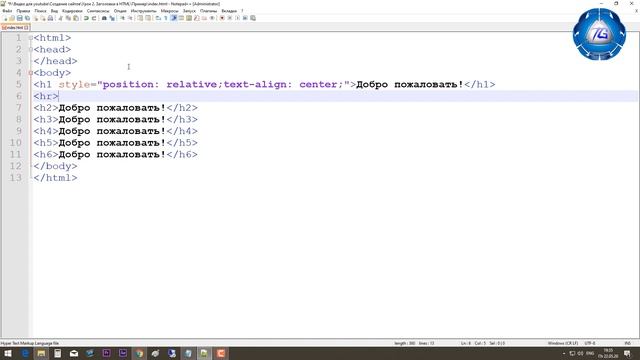This screenshot has width=640, height=360.
Task: Click the Save All toolbar icon
Action: click(x=27, y=18)
